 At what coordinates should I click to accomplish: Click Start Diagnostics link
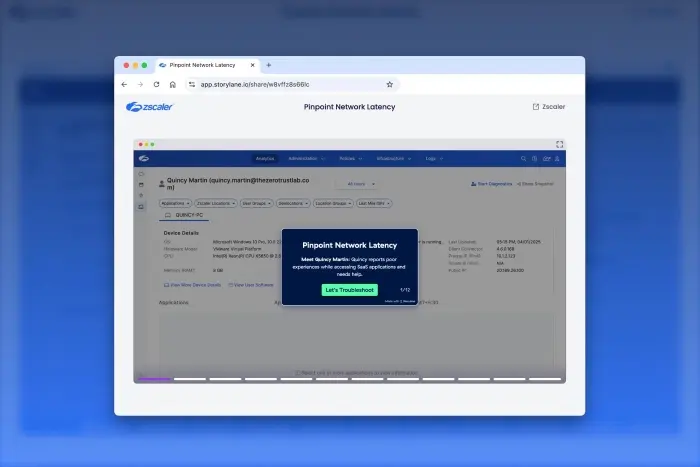click(x=492, y=184)
